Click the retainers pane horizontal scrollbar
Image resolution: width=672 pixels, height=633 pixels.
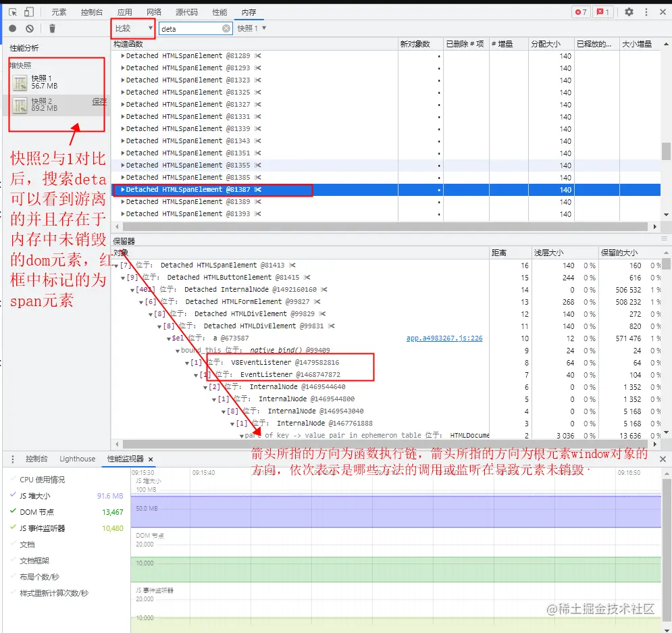(x=385, y=444)
